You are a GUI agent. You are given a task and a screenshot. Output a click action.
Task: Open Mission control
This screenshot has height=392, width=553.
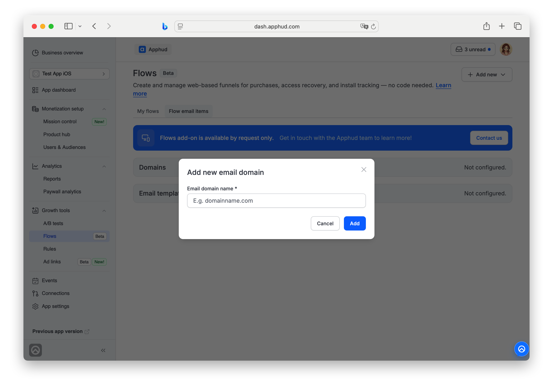click(60, 122)
